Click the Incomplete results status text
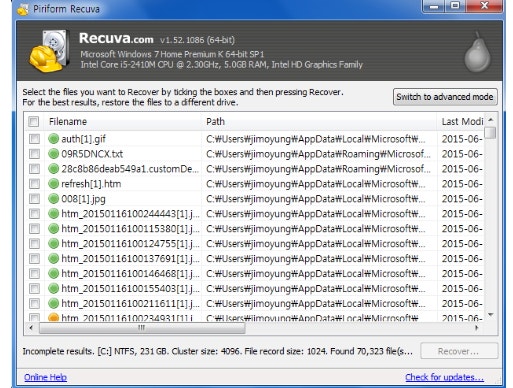 (217, 351)
